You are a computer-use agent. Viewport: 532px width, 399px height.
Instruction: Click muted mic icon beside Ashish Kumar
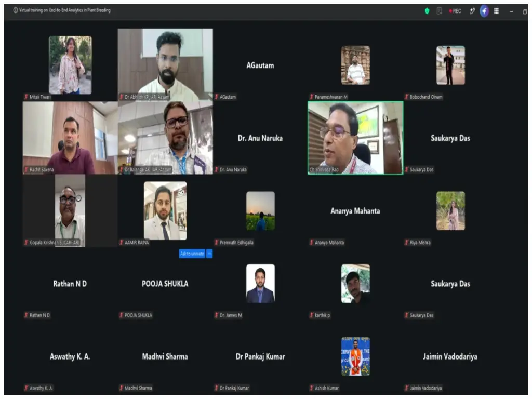pos(312,388)
